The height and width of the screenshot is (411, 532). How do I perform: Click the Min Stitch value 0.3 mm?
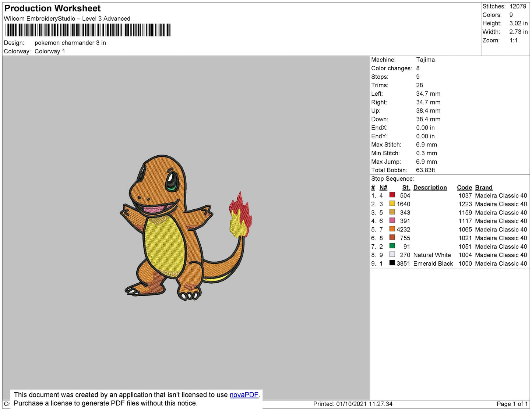pyautogui.click(x=426, y=153)
